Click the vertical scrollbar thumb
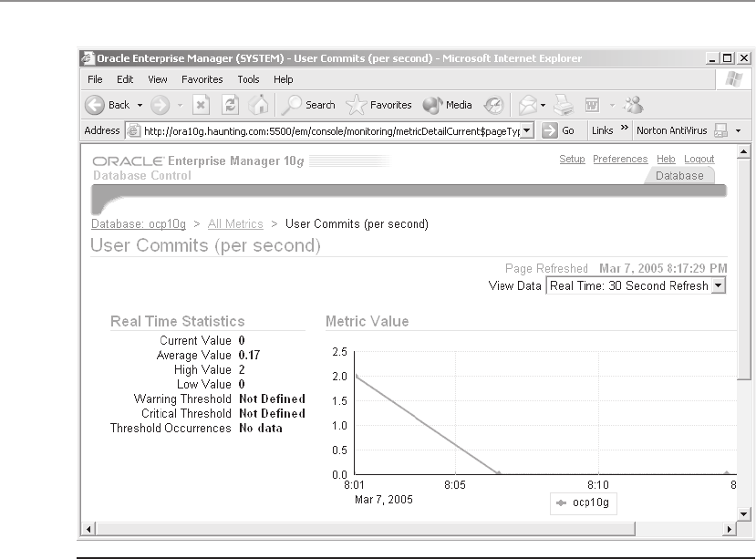756x559 pixels. pos(743,269)
